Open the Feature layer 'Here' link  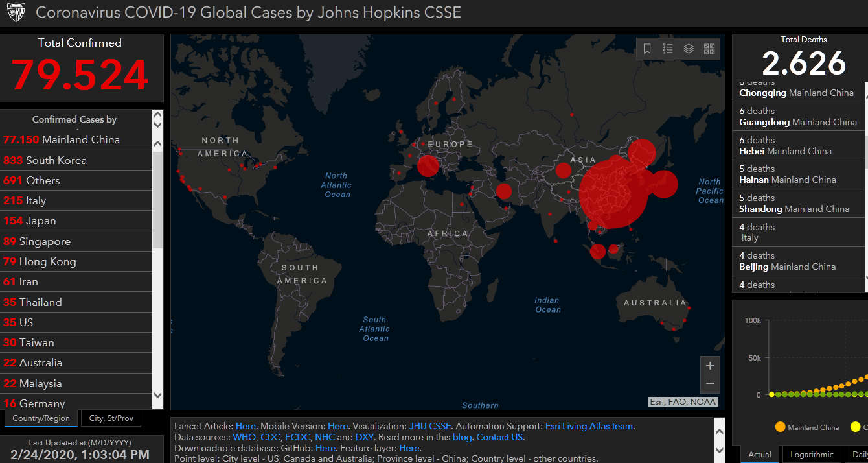pos(409,448)
